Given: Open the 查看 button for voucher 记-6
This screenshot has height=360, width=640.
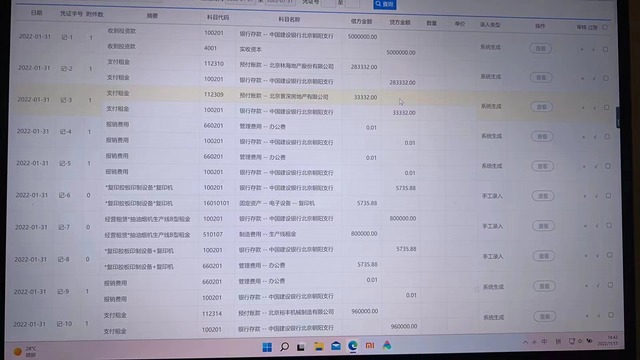Looking at the screenshot, I should pos(542,196).
